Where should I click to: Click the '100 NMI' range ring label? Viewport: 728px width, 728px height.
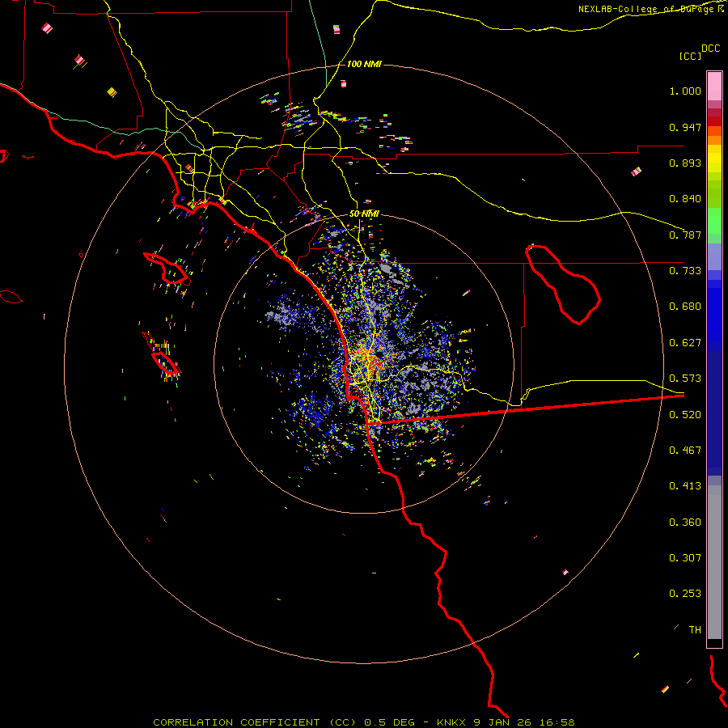pyautogui.click(x=364, y=64)
